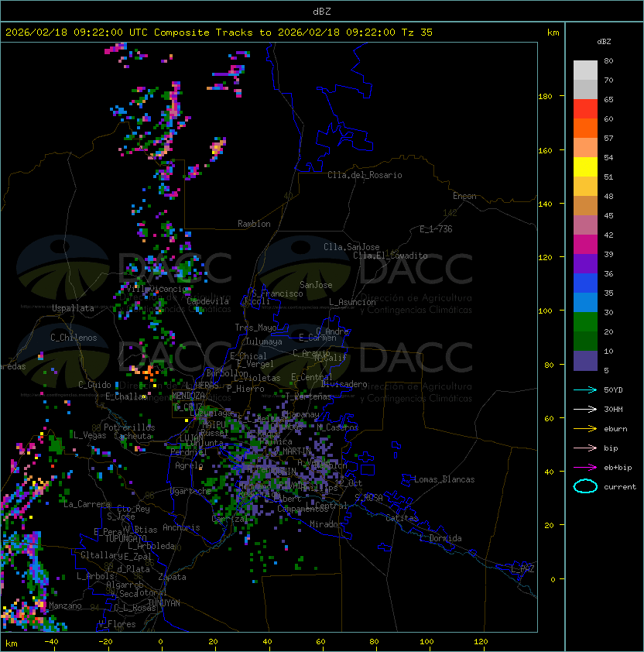Click the '180' km tick on the right axis
644x652 pixels.
pyautogui.click(x=545, y=97)
